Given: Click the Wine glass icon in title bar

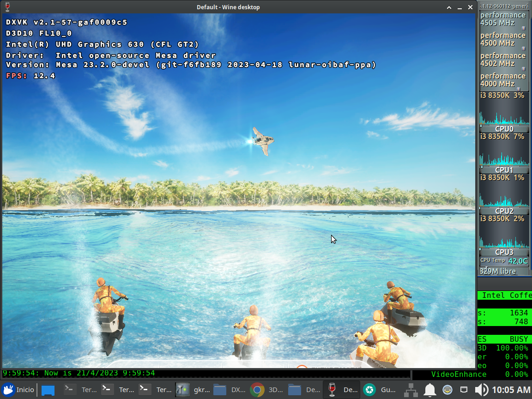Looking at the screenshot, I should pos(7,7).
